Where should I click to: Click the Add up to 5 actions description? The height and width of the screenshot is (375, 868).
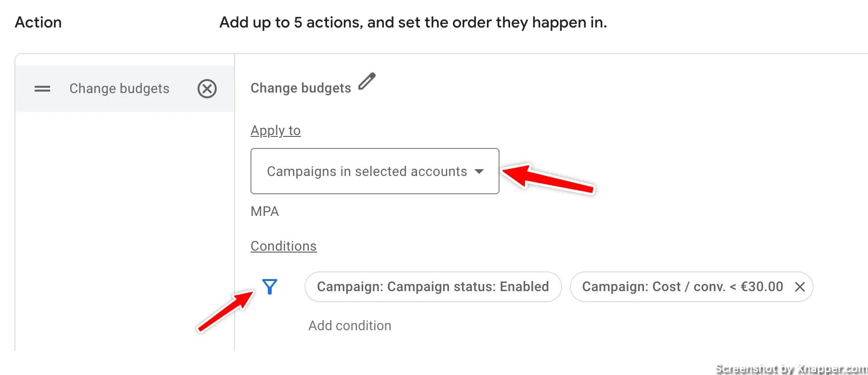coord(413,23)
